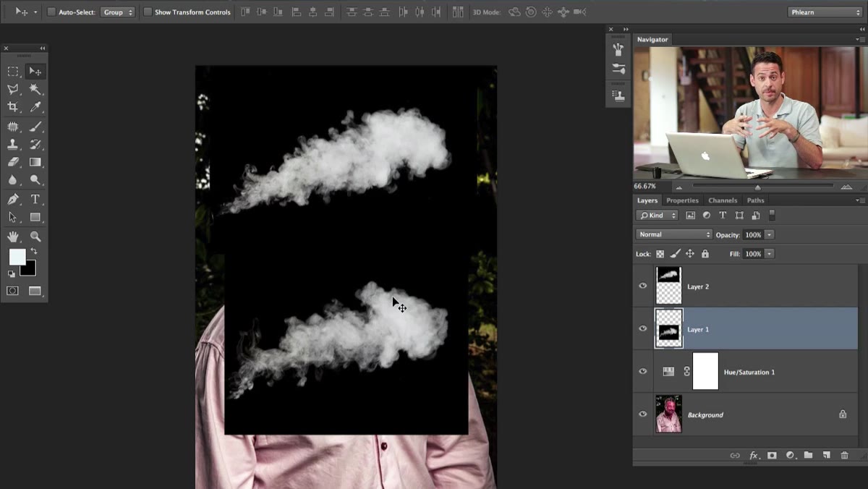Open the Auto-Select Group dropdown
The height and width of the screenshot is (489, 868).
[x=117, y=12]
